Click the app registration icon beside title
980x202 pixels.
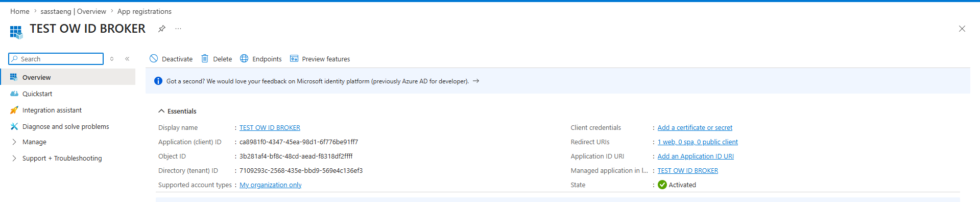(x=16, y=32)
